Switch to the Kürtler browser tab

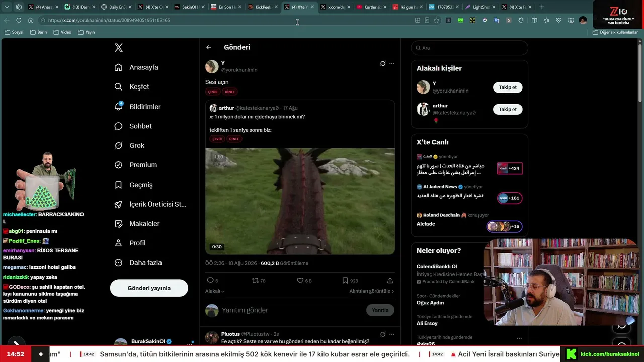pyautogui.click(x=370, y=7)
